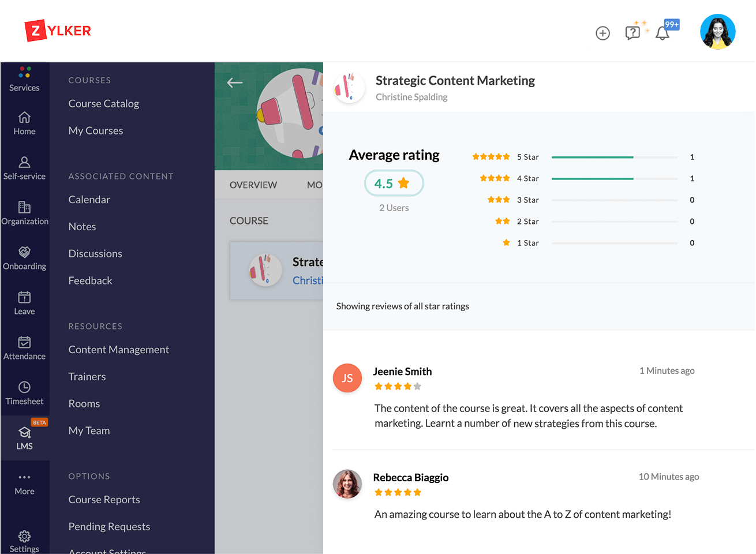756x554 pixels.
Task: Expand the More options in sidebar
Action: pos(24,484)
